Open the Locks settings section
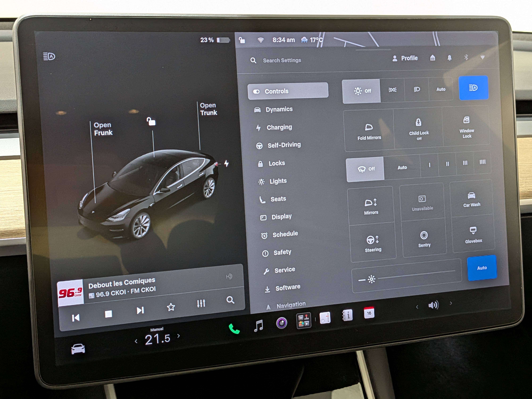Screen dimensions: 532x399 (x=271, y=163)
